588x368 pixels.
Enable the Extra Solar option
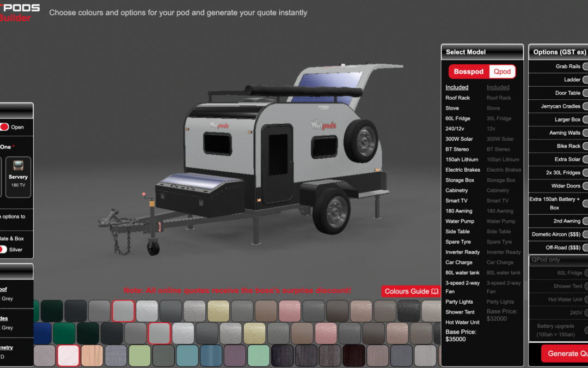coord(585,159)
